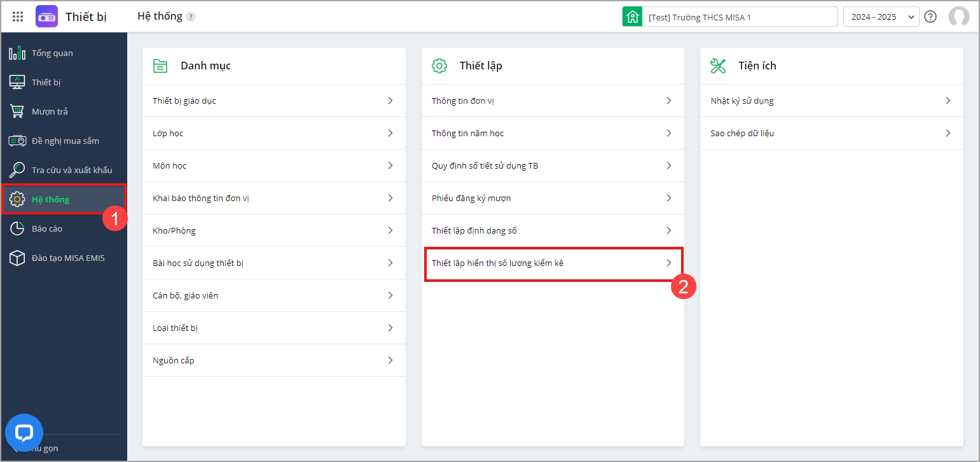The width and height of the screenshot is (980, 462).
Task: Open Đề nghị mua sắm sidebar item
Action: click(65, 141)
